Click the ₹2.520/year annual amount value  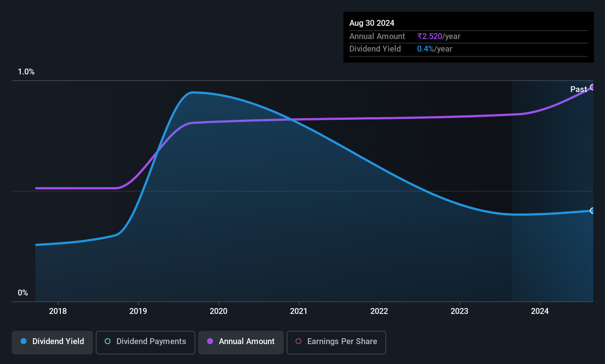click(x=438, y=36)
